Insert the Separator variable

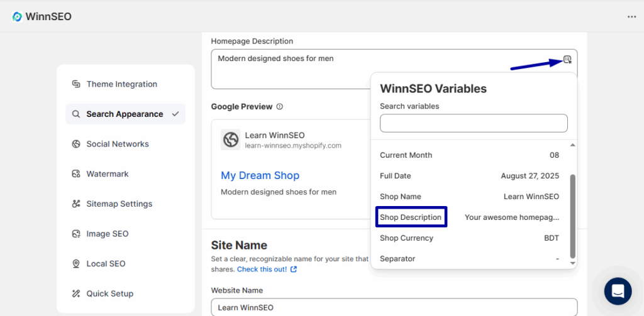[469, 259]
